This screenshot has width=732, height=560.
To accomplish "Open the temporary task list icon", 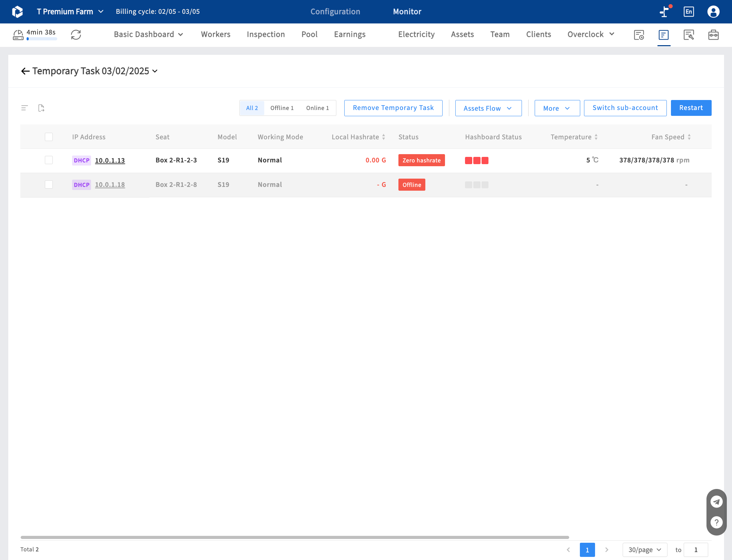I will pyautogui.click(x=664, y=35).
